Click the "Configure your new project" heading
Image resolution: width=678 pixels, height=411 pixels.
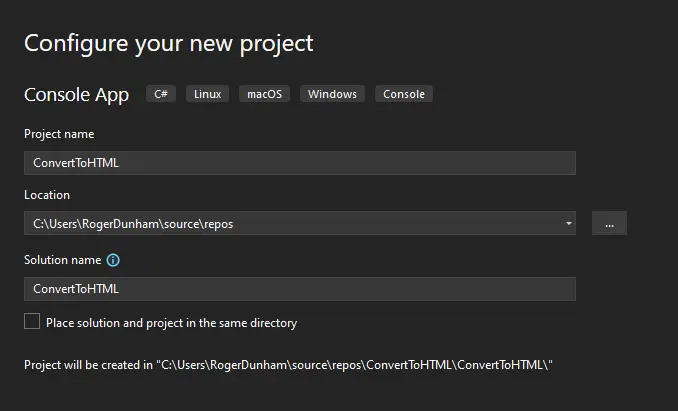[168, 43]
